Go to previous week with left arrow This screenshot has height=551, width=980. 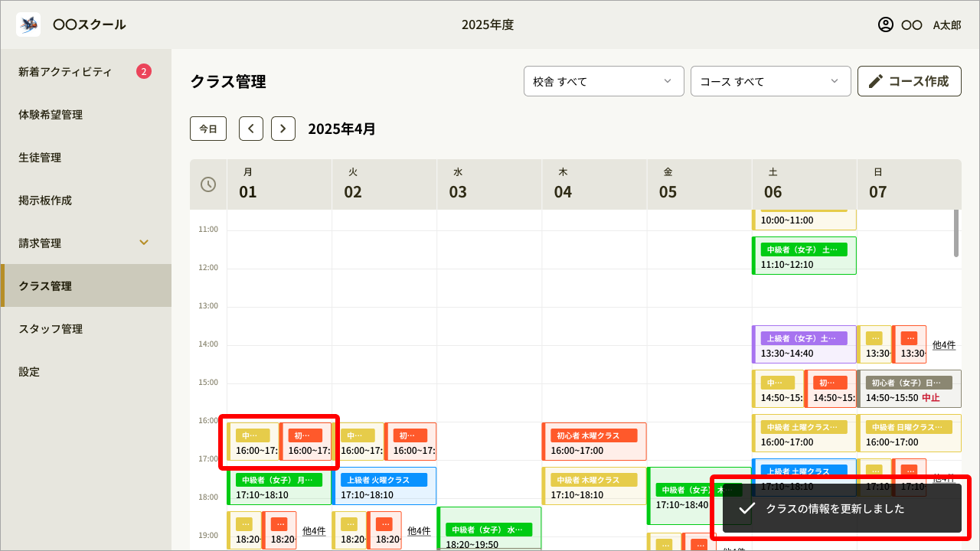click(x=251, y=129)
